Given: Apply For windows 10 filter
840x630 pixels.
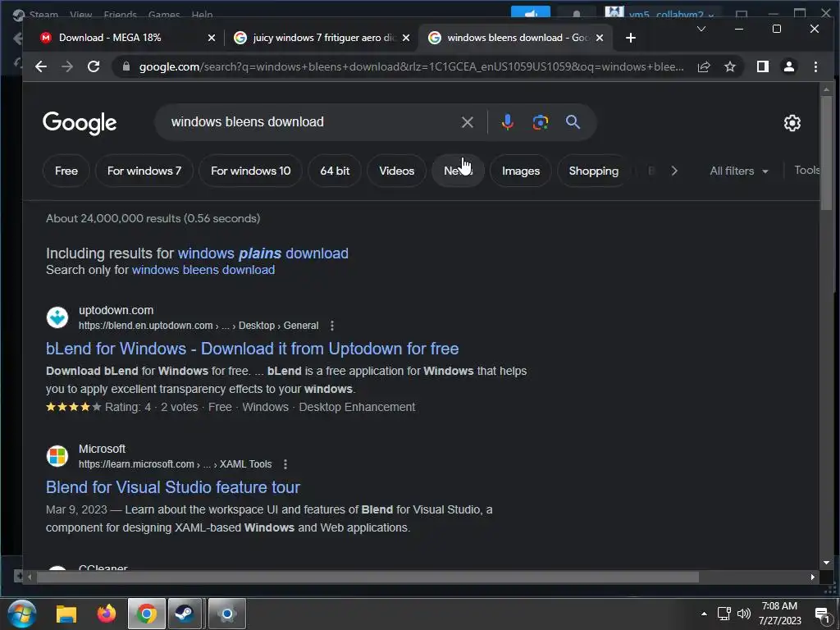Looking at the screenshot, I should (250, 171).
